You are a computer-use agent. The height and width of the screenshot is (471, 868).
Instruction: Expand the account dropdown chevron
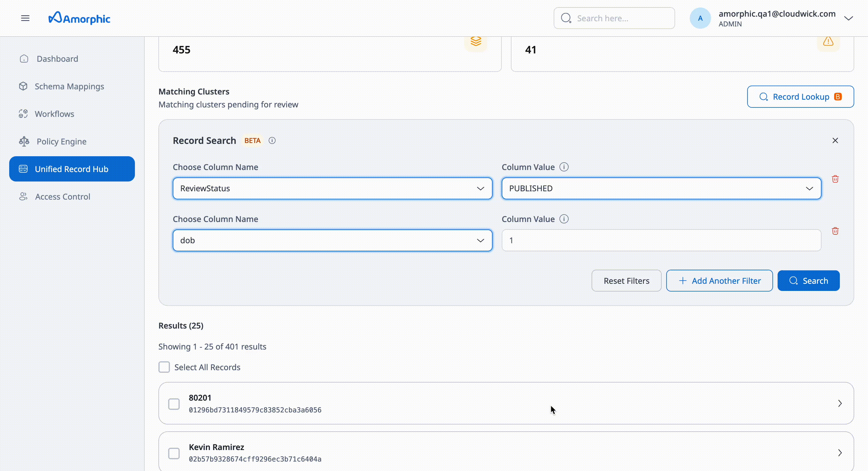[849, 18]
